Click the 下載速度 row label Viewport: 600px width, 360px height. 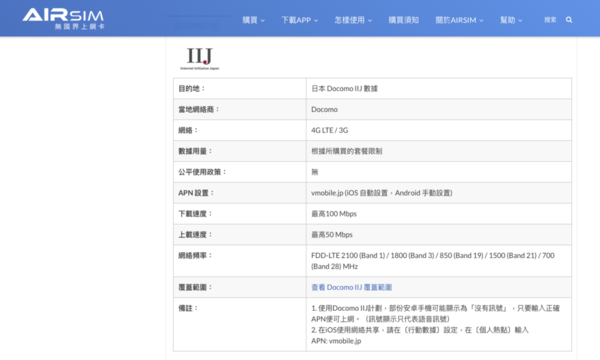coord(195,214)
